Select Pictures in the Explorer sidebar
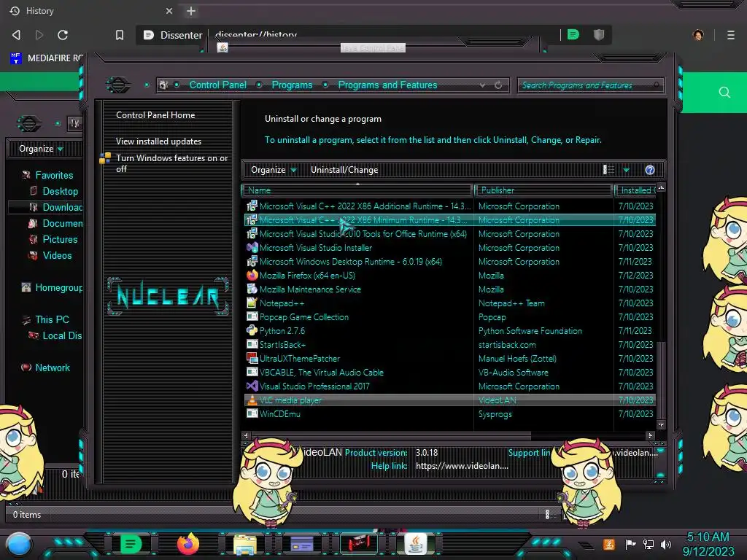 [60, 239]
